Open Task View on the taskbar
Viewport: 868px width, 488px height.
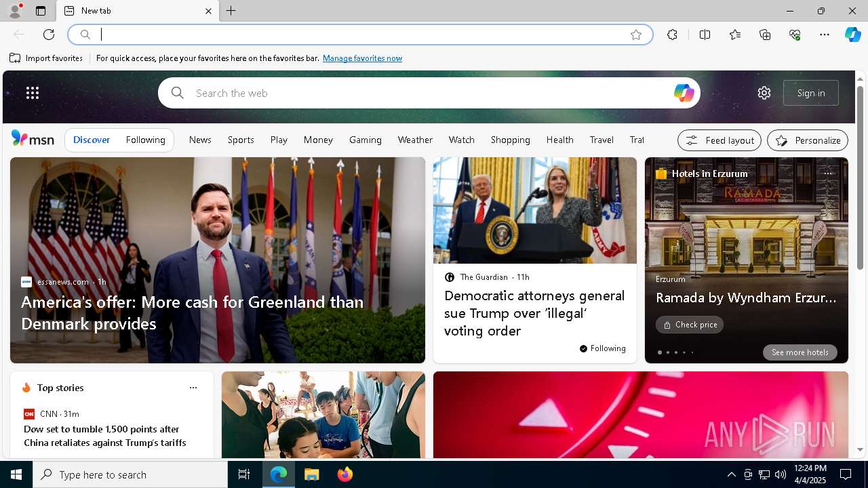244,474
